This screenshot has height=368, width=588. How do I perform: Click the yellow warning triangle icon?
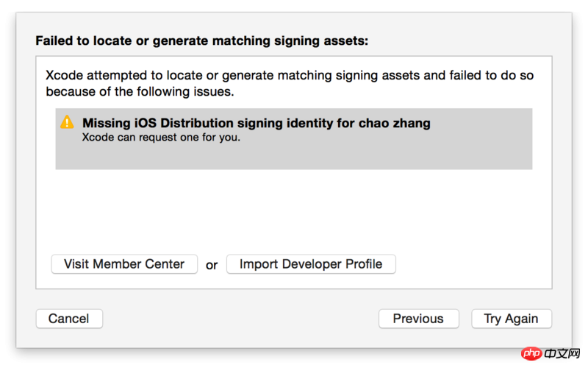(67, 122)
